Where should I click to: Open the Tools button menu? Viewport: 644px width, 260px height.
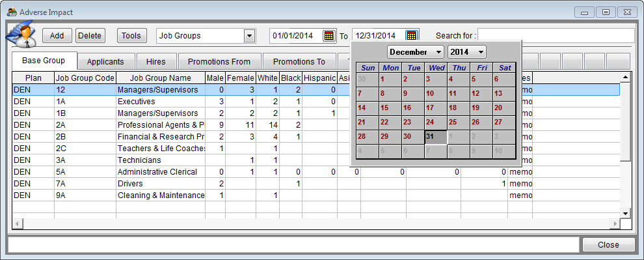pos(131,36)
